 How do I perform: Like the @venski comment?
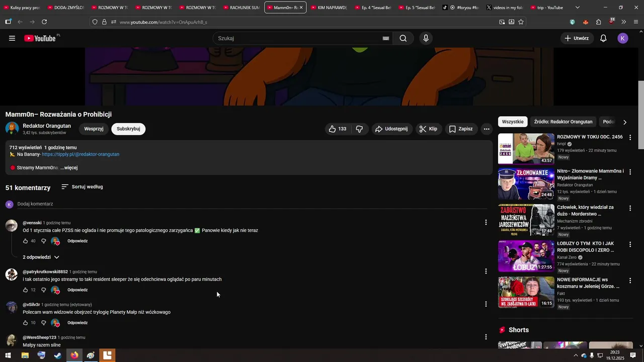pyautogui.click(x=26, y=241)
